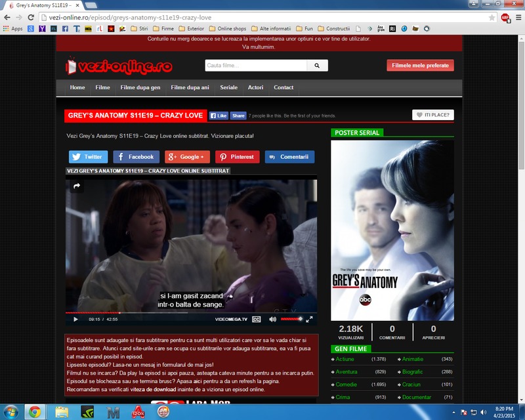This screenshot has height=420, width=525.
Task: Open a new browser tab
Action: click(x=91, y=5)
